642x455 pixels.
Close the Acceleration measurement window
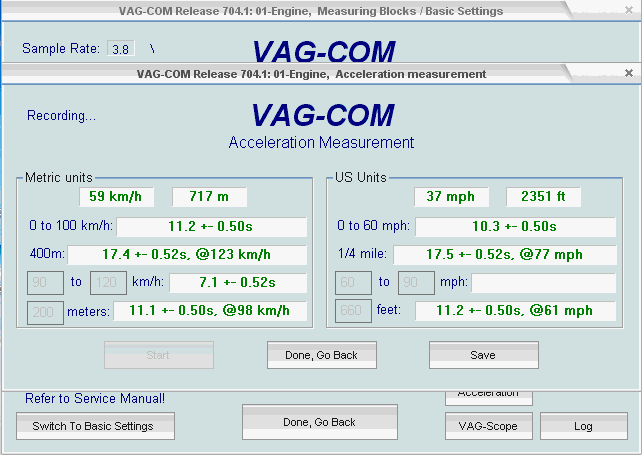629,73
